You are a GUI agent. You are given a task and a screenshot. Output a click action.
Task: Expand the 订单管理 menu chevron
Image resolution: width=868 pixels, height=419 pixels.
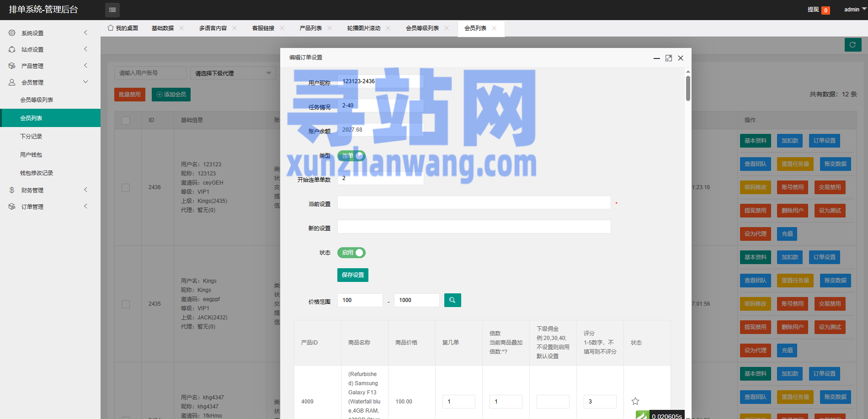[85, 206]
